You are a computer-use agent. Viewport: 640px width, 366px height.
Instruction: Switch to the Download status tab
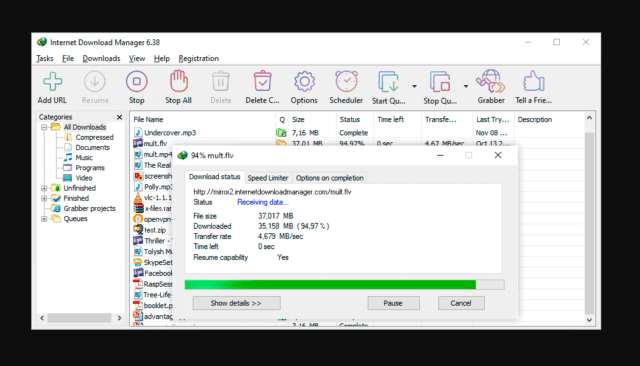click(x=214, y=177)
